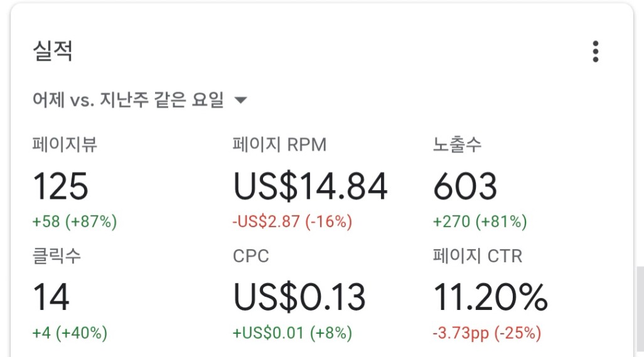
Task: Click the clicks value 14
Action: coord(50,297)
